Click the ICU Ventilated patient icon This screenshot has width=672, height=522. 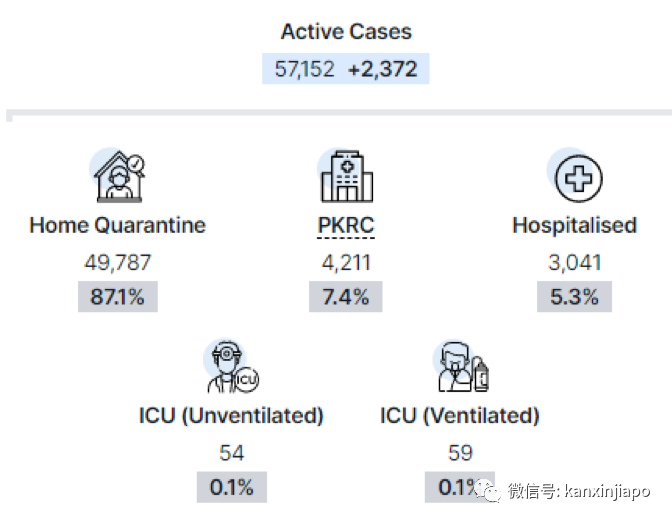pos(460,368)
